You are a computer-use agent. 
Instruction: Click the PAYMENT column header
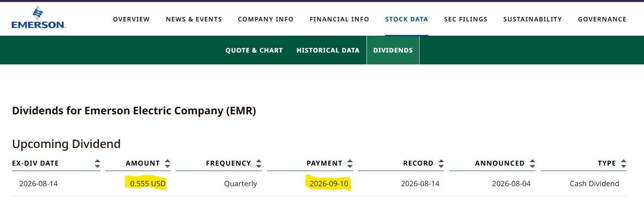pyautogui.click(x=325, y=164)
